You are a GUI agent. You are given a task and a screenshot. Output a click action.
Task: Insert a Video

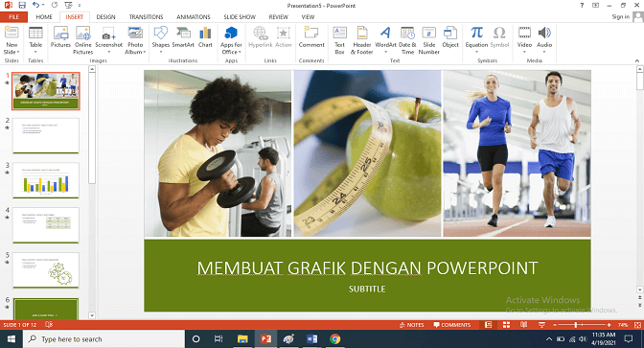click(524, 40)
